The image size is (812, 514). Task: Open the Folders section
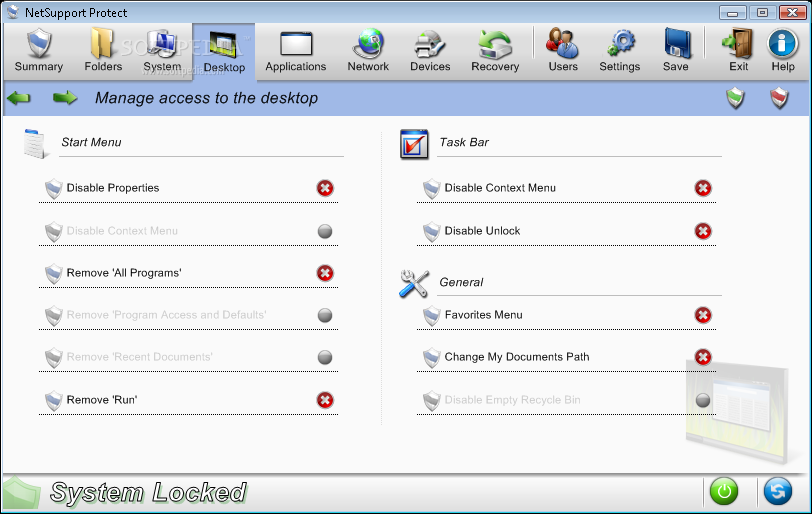click(103, 51)
